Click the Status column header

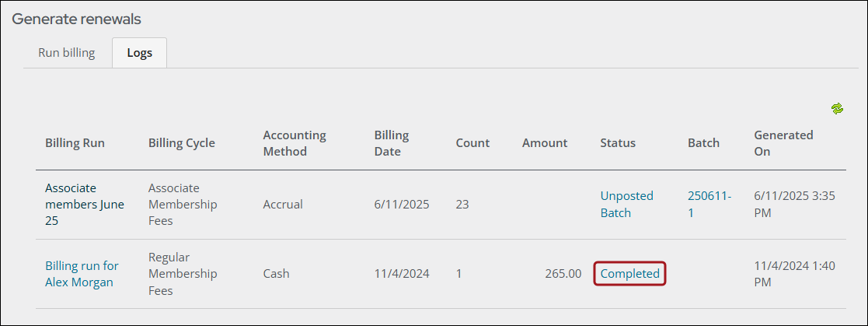[x=618, y=143]
